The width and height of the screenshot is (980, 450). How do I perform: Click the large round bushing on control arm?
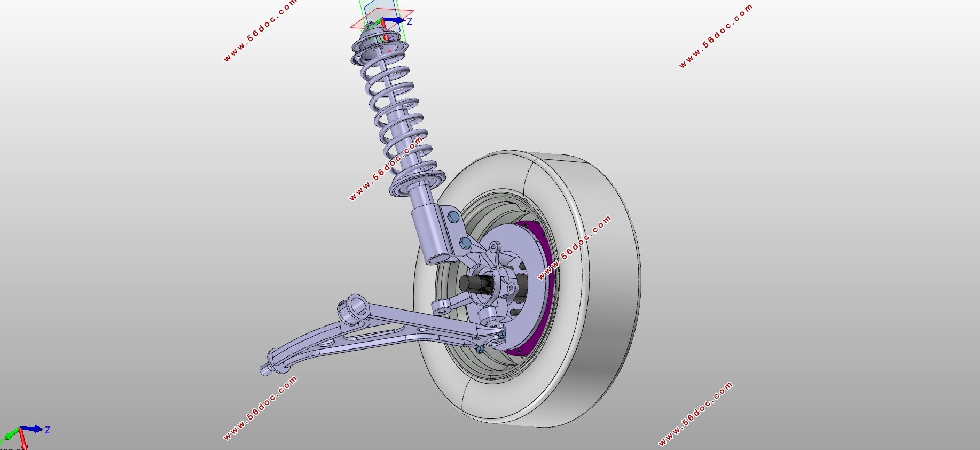point(352,308)
